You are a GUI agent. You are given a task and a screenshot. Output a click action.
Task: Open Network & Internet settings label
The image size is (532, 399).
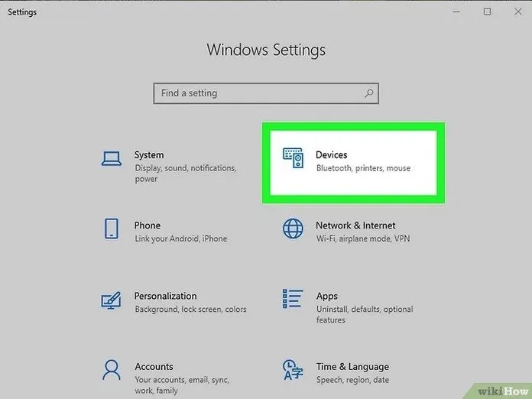355,225
